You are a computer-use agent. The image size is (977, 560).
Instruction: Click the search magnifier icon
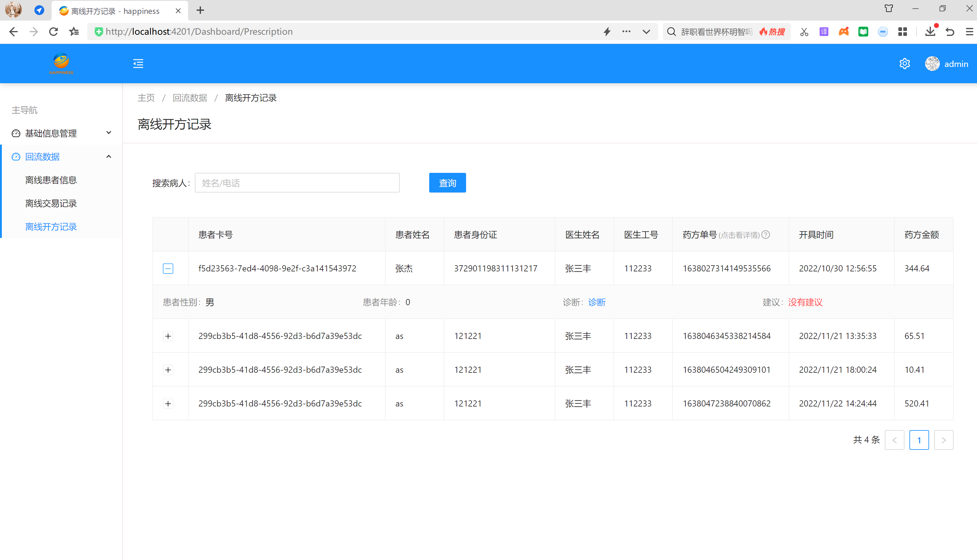coord(671,32)
